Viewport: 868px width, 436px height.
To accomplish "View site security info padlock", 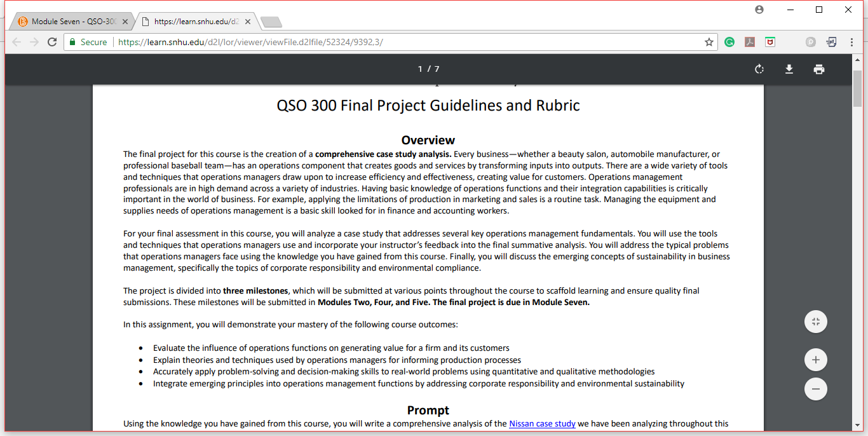I will 72,42.
